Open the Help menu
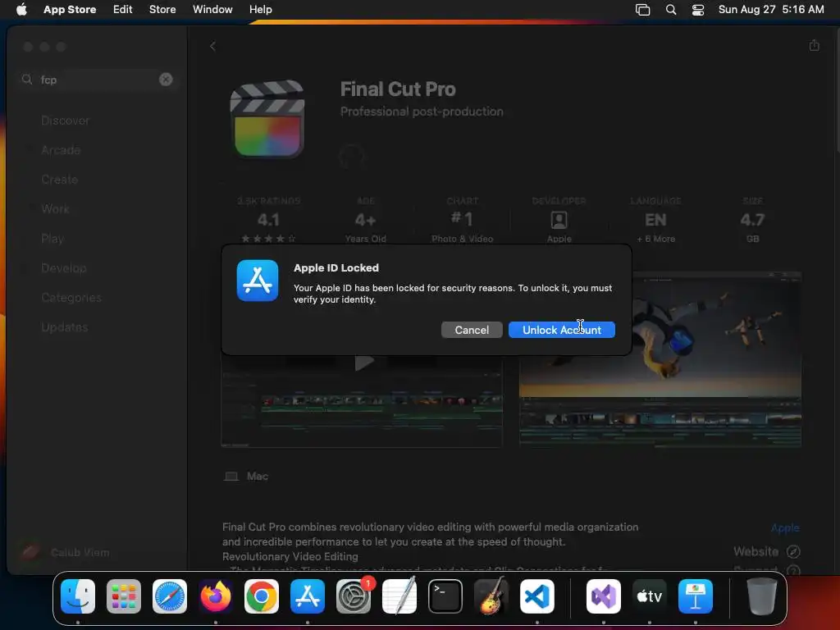 point(260,9)
